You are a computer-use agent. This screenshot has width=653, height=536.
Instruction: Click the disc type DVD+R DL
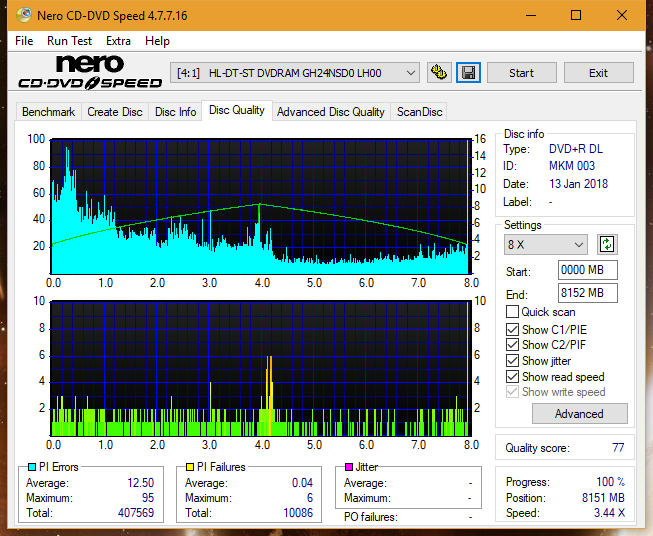[576, 149]
